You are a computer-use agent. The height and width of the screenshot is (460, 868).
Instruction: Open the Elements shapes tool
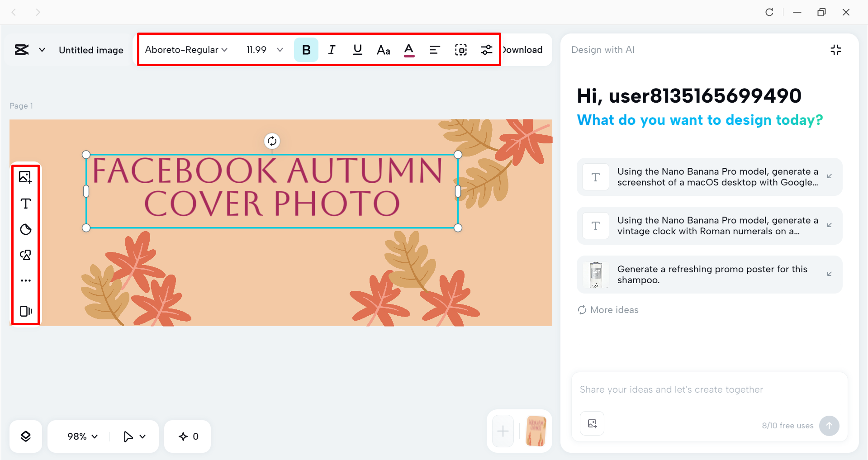(26, 255)
